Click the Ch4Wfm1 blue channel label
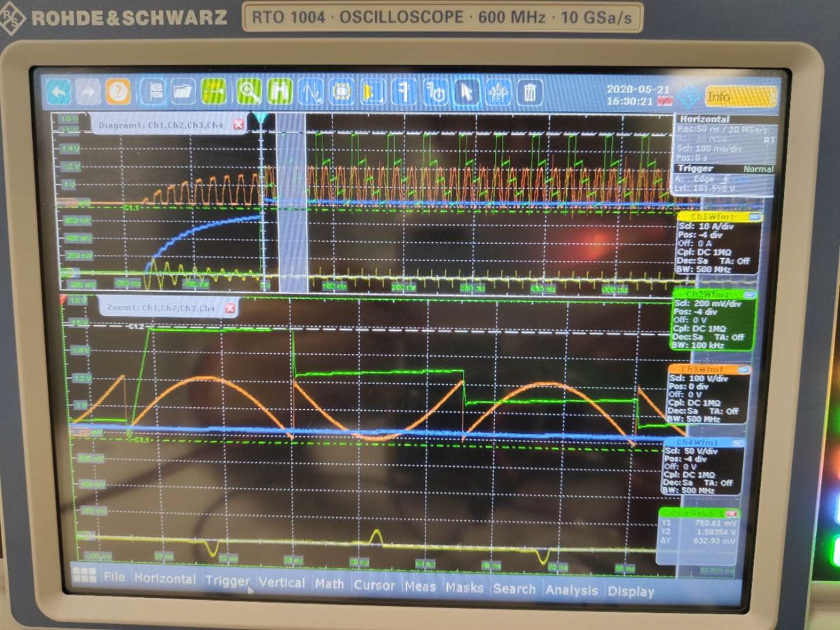840x630 pixels. [698, 443]
